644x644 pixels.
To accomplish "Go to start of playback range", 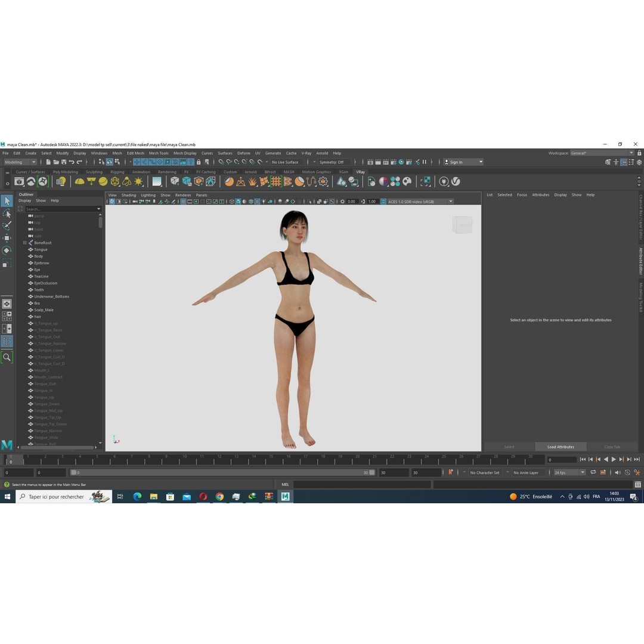I will click(x=583, y=460).
